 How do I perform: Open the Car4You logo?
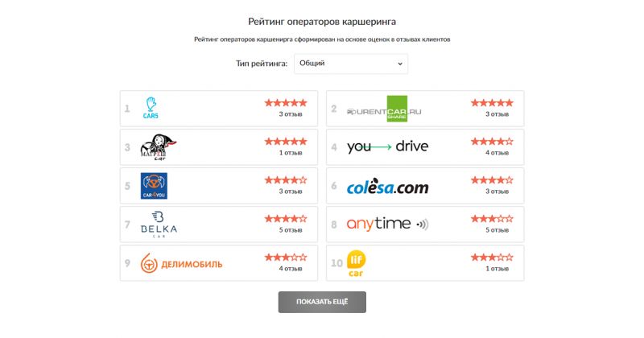click(154, 186)
